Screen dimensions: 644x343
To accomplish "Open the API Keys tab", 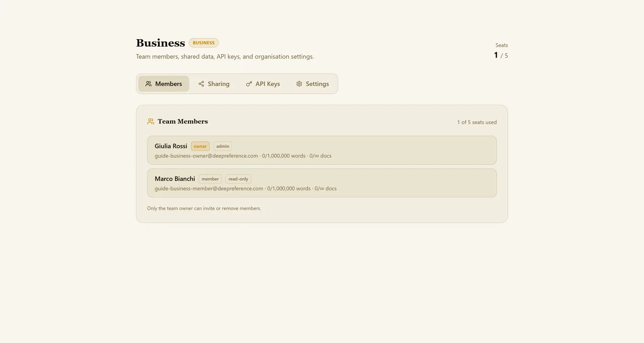I will pyautogui.click(x=263, y=84).
